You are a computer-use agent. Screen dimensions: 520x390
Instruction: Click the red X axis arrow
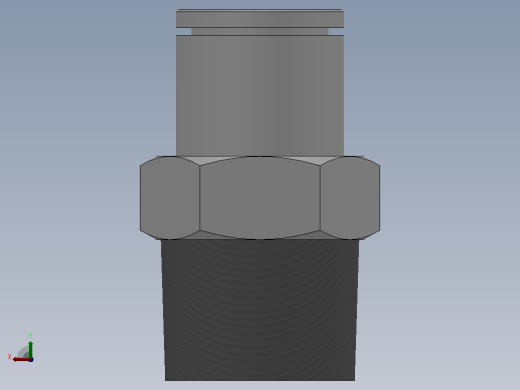[x=21, y=359]
